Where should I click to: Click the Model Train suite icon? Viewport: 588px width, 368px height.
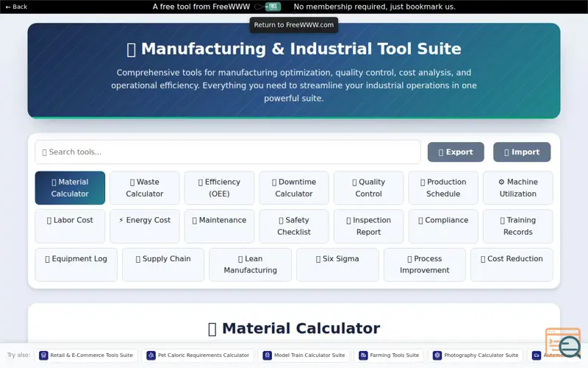[267, 355]
